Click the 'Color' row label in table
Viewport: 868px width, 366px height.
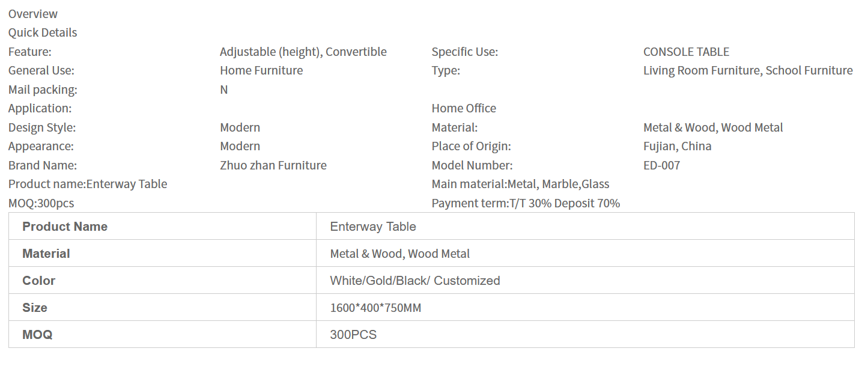pos(39,281)
